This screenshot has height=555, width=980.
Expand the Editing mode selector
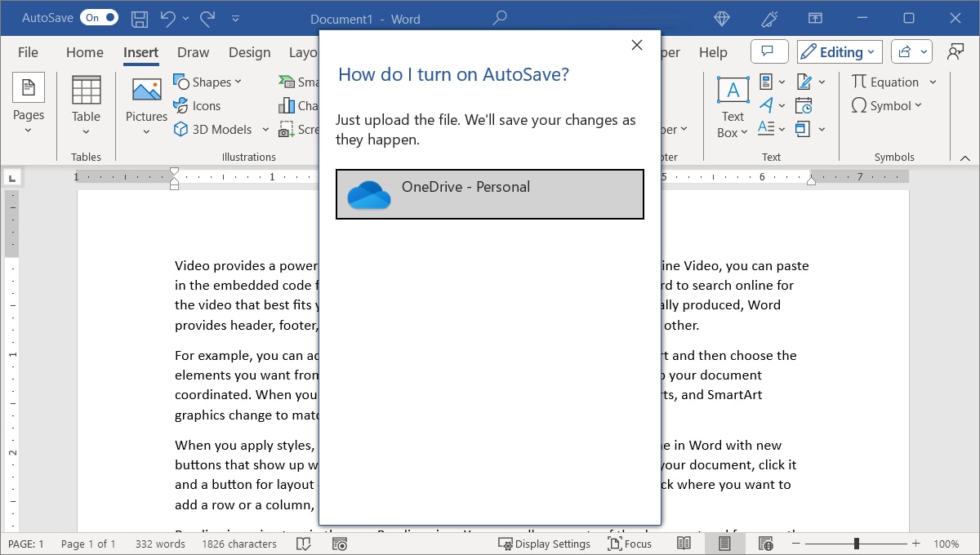839,51
